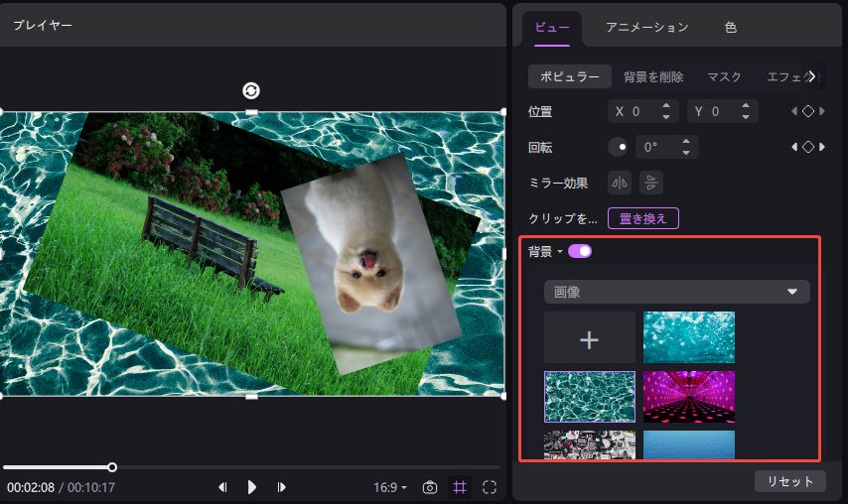Select the エフェクト sub-tab
The height and width of the screenshot is (504, 848).
pyautogui.click(x=786, y=76)
